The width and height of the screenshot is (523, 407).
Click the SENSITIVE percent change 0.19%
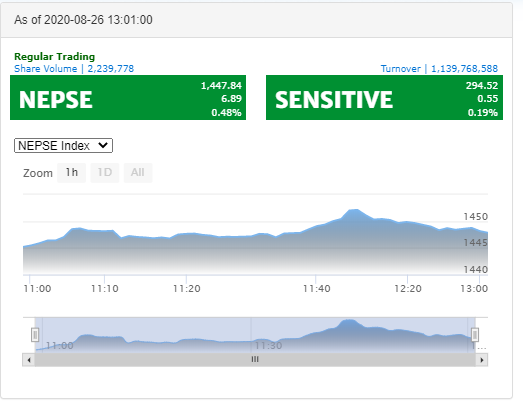(x=483, y=113)
